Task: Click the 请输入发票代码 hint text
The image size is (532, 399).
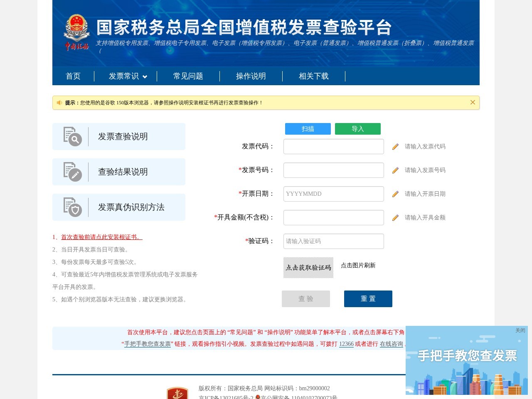Action: [x=425, y=146]
